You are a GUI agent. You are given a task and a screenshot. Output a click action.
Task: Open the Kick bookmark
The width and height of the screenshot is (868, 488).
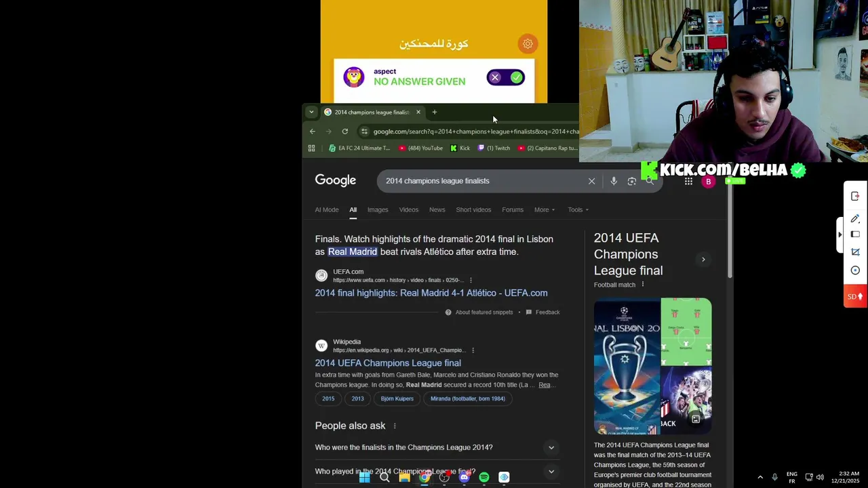(460, 148)
